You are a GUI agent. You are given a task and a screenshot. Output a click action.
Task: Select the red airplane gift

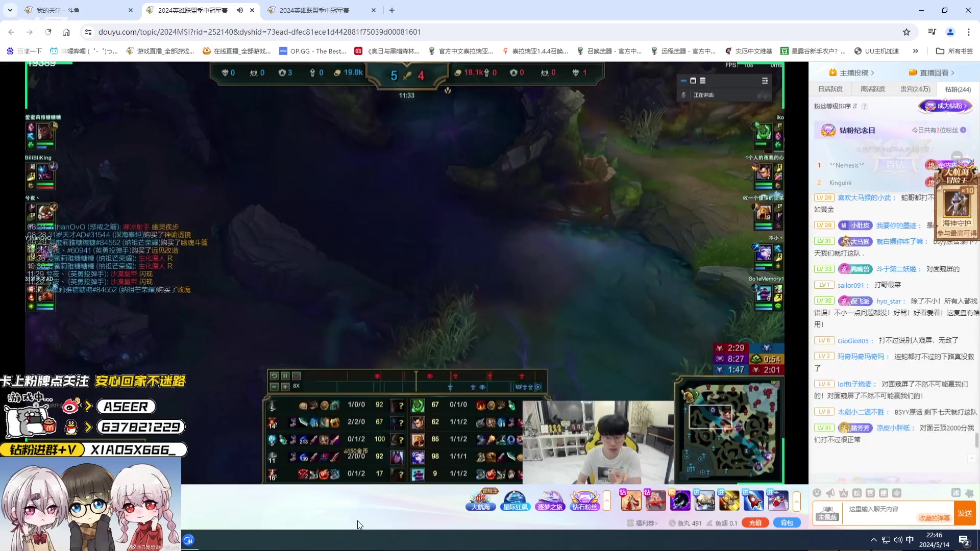coord(778,500)
